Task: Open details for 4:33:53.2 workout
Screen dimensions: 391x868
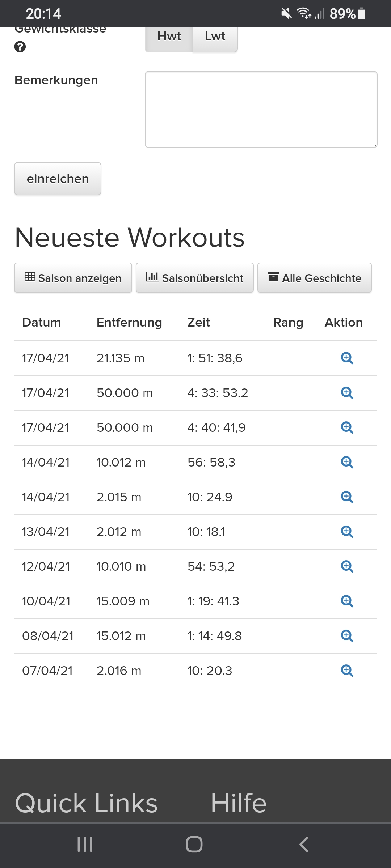Action: tap(347, 393)
